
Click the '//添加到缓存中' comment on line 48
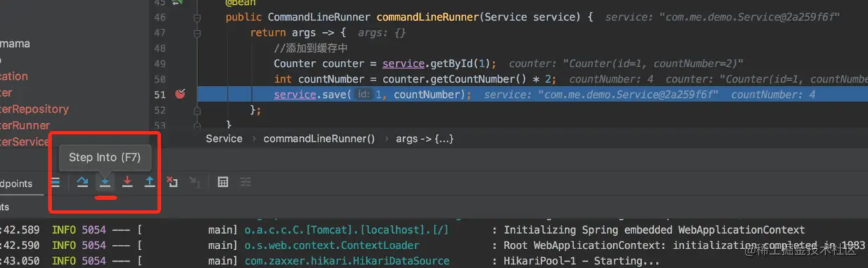[311, 48]
